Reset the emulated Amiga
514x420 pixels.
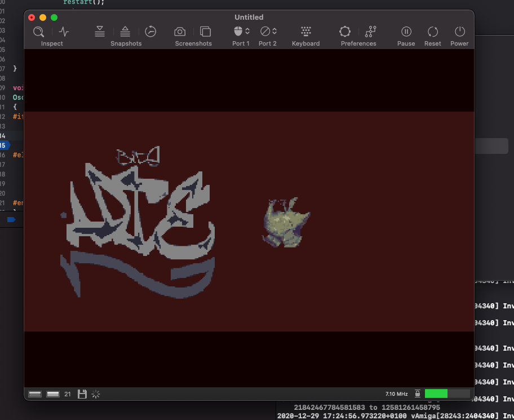click(x=433, y=32)
